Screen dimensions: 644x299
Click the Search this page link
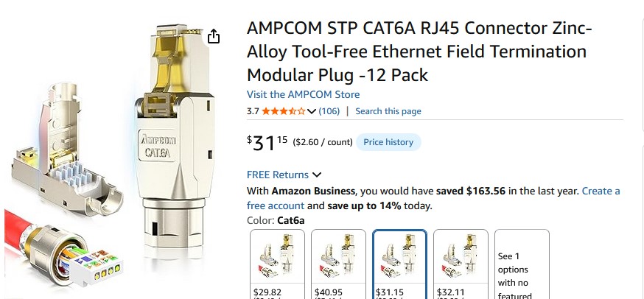click(x=388, y=111)
